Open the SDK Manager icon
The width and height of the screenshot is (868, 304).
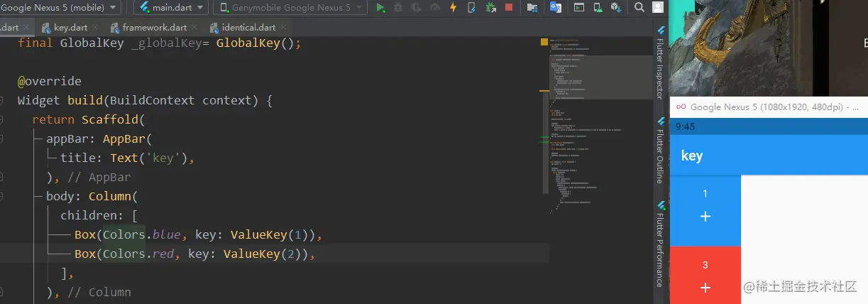616,8
